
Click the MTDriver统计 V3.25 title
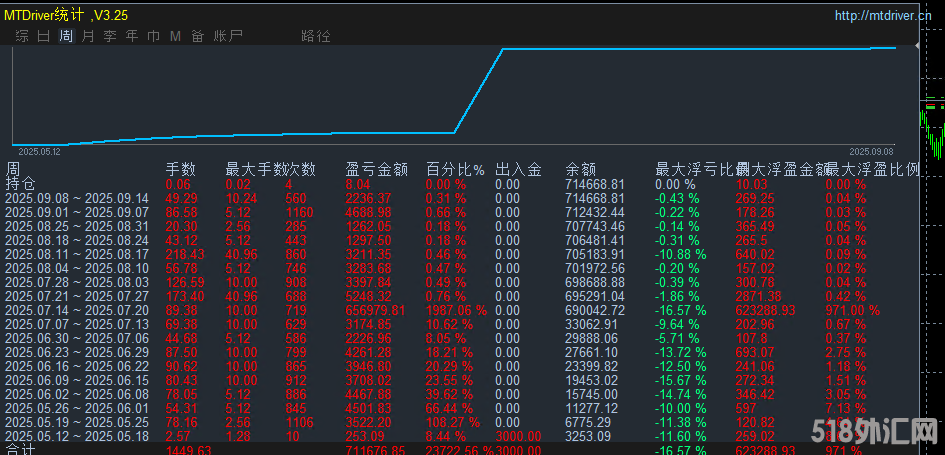66,15
